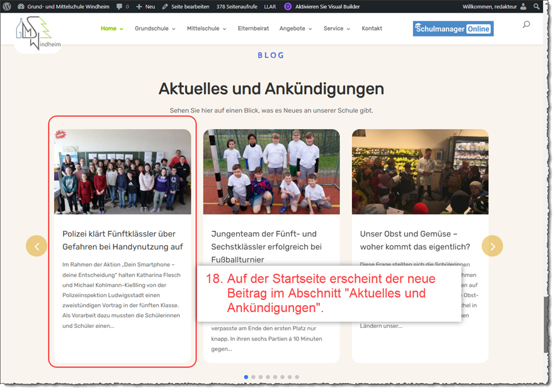The image size is (556, 392).
Task: Click the BLOG label above the heading
Action: (x=271, y=55)
